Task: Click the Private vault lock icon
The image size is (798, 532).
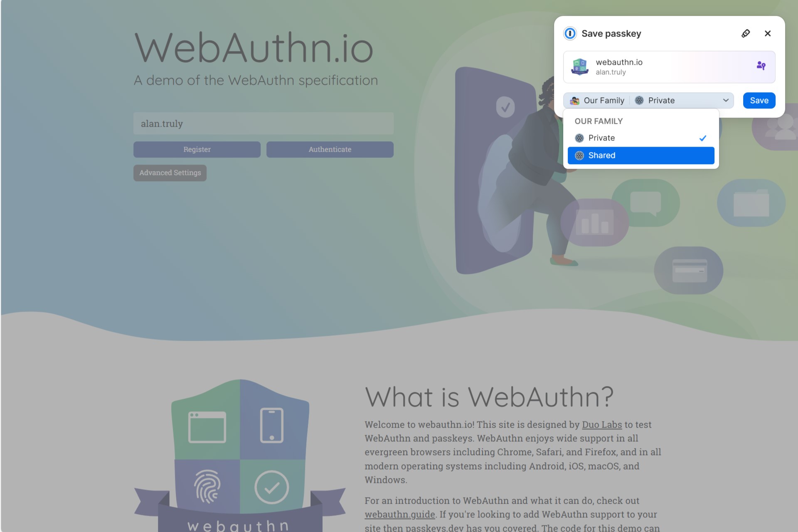Action: [x=578, y=138]
